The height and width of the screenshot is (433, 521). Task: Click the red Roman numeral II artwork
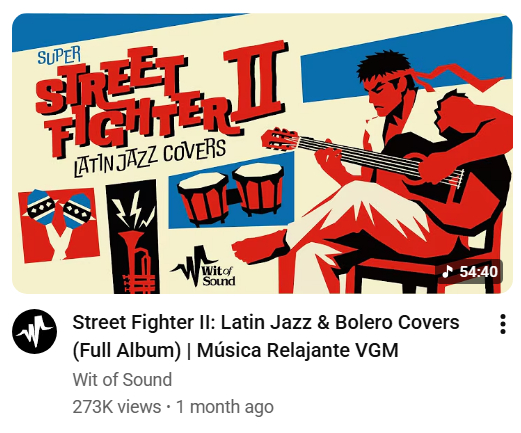(256, 82)
